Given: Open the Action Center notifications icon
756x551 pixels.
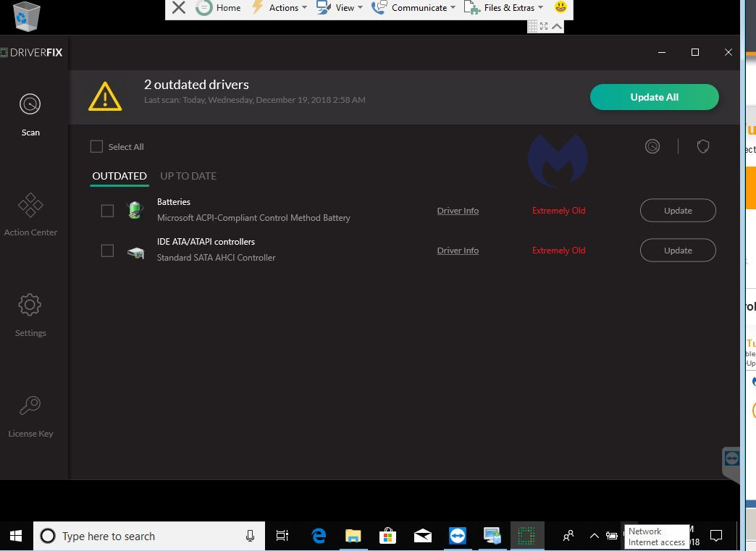Looking at the screenshot, I should click(716, 536).
